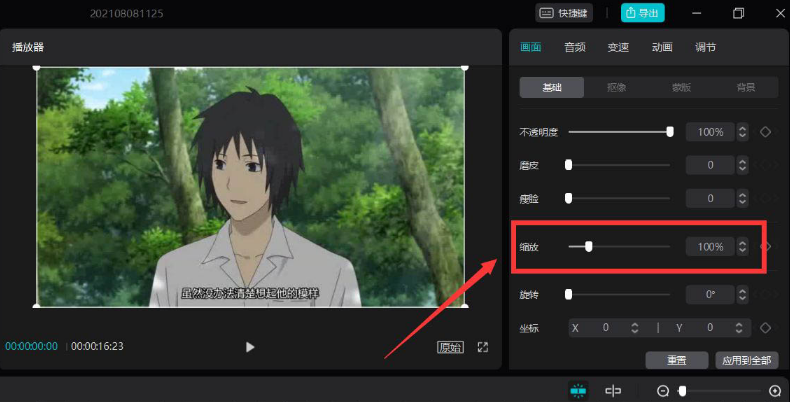Select the 蒙版 sub-tab

point(681,88)
